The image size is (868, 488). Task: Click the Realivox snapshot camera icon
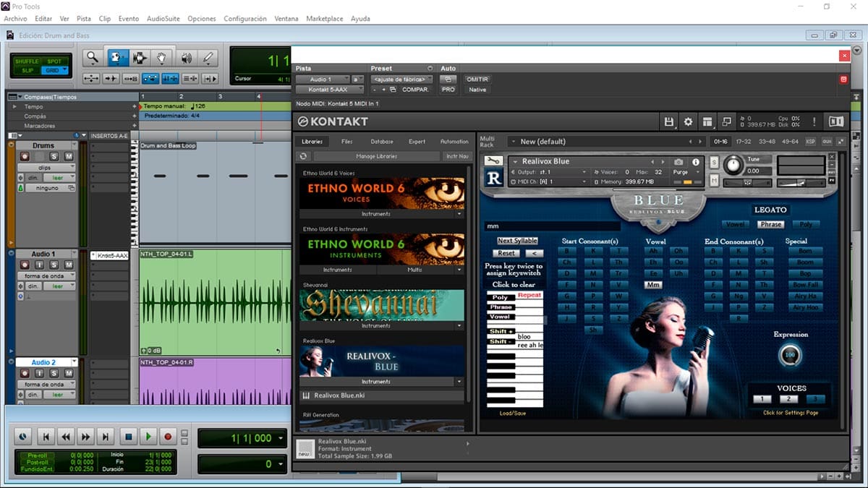[678, 162]
